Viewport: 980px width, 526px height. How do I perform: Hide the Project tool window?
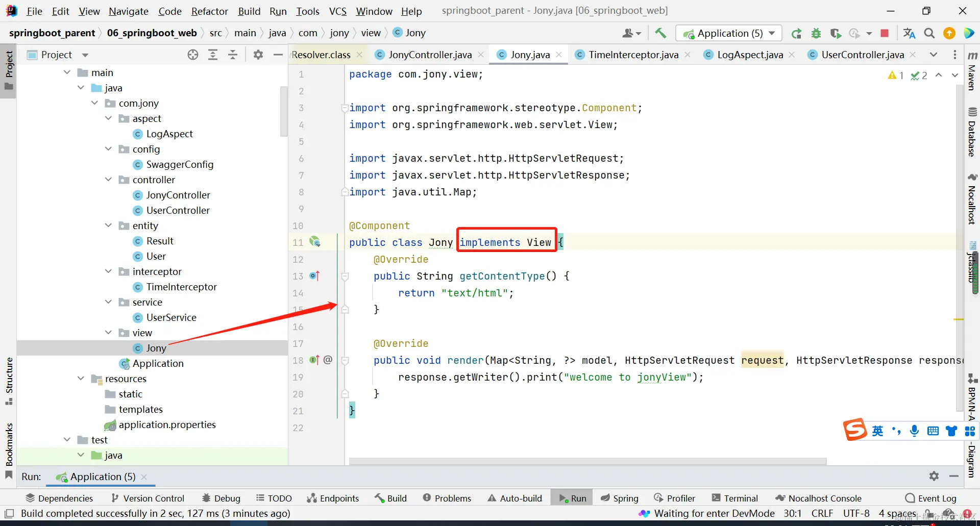point(278,55)
